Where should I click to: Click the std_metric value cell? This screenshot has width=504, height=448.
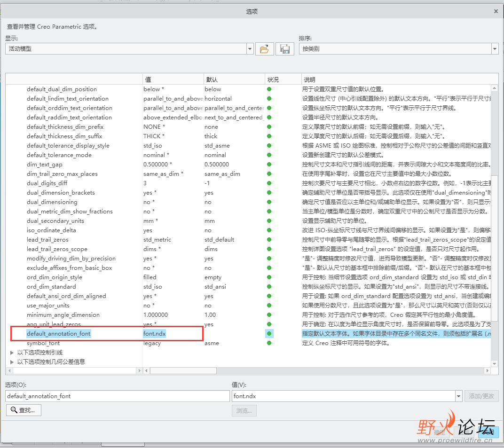157,239
